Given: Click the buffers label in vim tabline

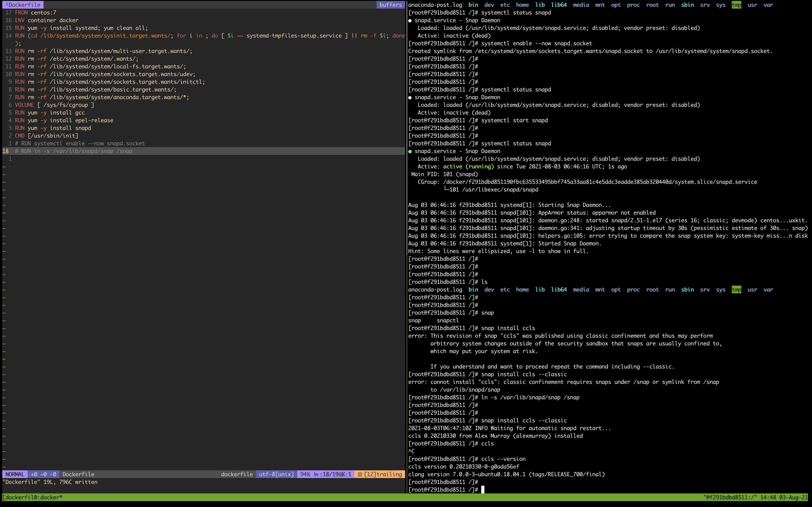Looking at the screenshot, I should (391, 5).
